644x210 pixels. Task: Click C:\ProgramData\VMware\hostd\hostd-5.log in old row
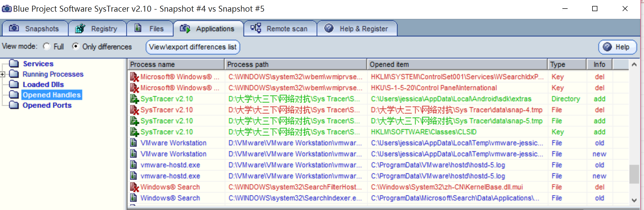(438, 165)
